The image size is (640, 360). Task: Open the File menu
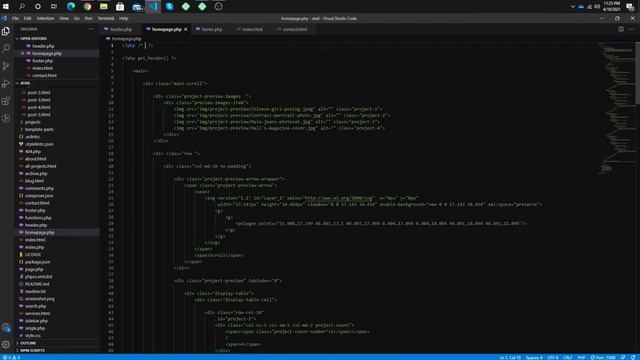point(15,18)
